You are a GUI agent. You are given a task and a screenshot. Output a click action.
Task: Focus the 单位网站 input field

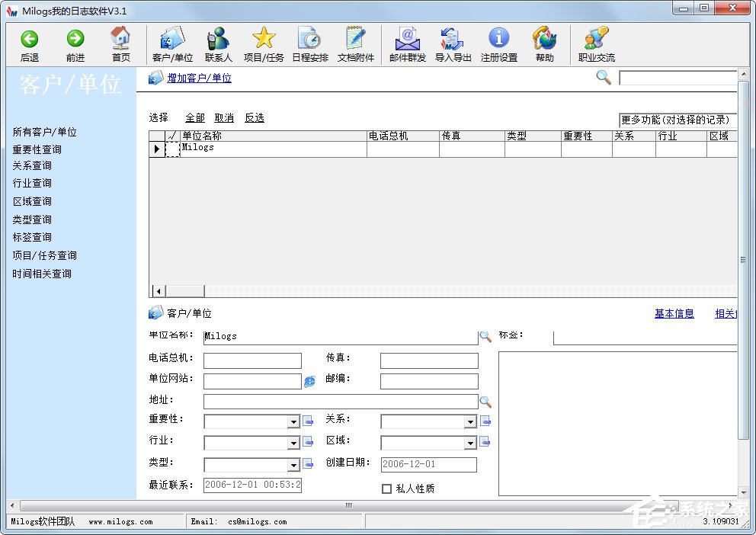[x=253, y=381]
